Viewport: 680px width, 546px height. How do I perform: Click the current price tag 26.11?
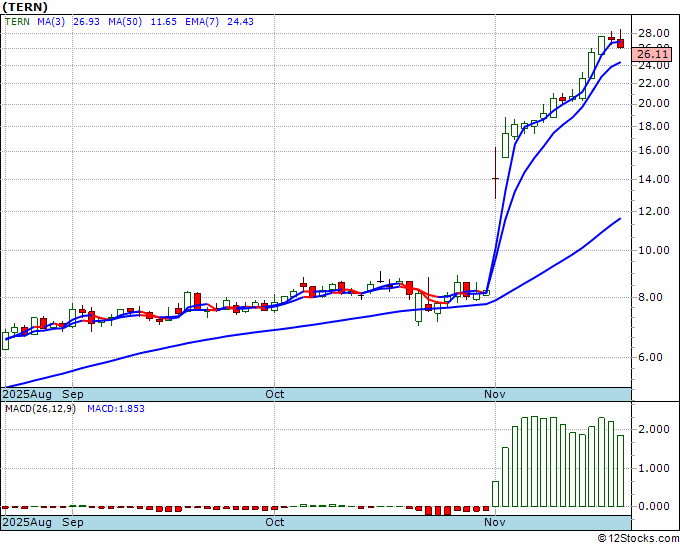tap(652, 55)
